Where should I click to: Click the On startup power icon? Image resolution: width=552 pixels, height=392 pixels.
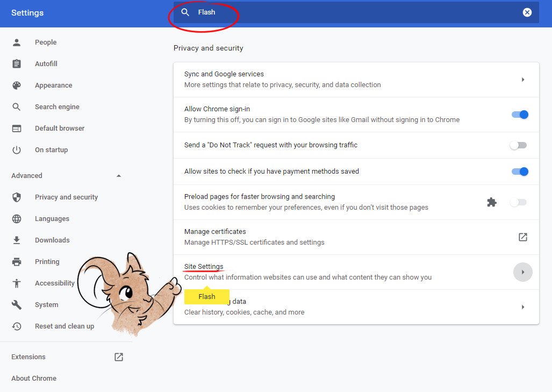point(17,149)
